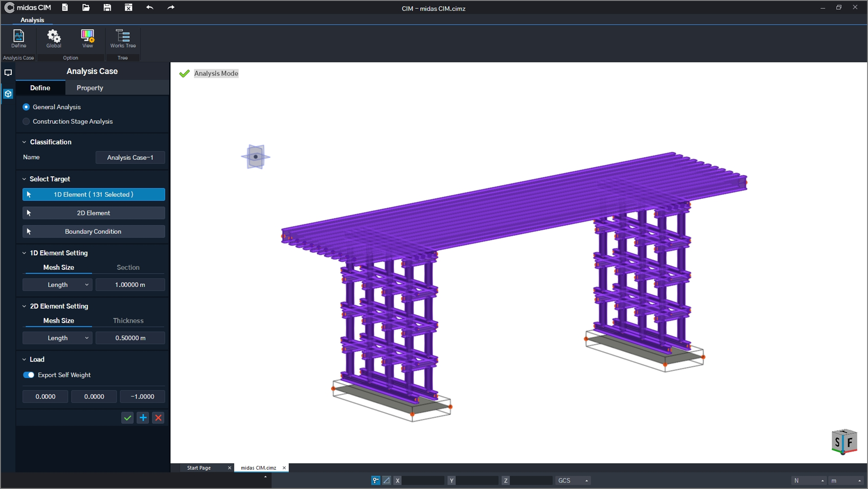
Task: Edit the first self weight field 0.0000
Action: point(45,396)
